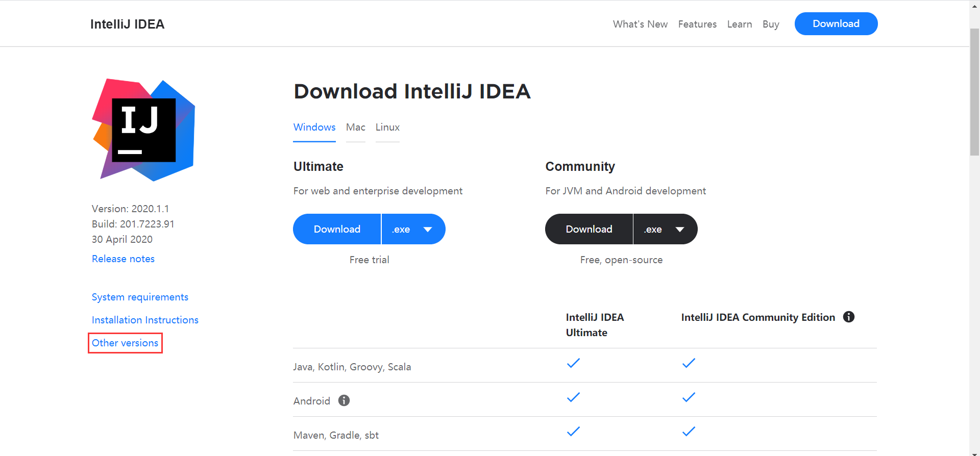Open Ultimate .exe format dropdown
The width and height of the screenshot is (980, 456).
pyautogui.click(x=413, y=229)
